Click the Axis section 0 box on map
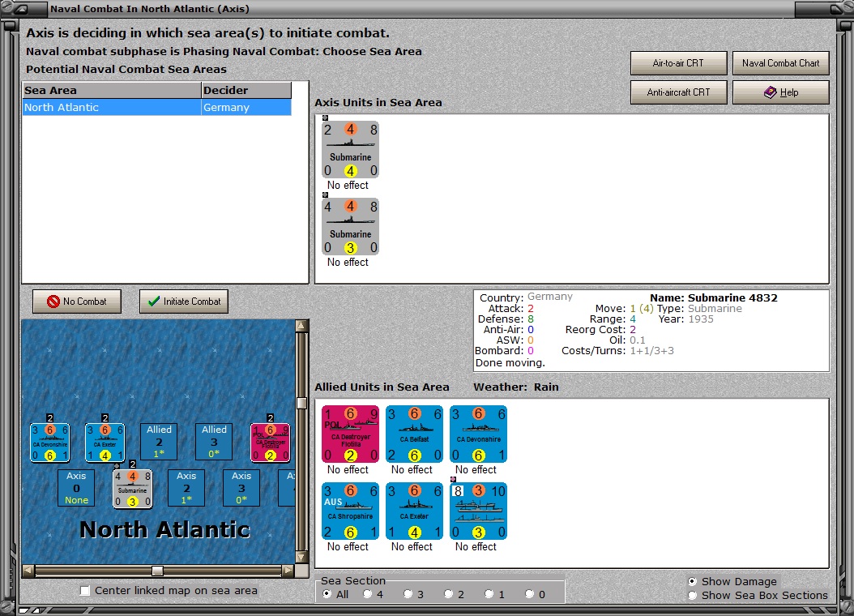Screen dimensions: 854x616 click(76, 488)
